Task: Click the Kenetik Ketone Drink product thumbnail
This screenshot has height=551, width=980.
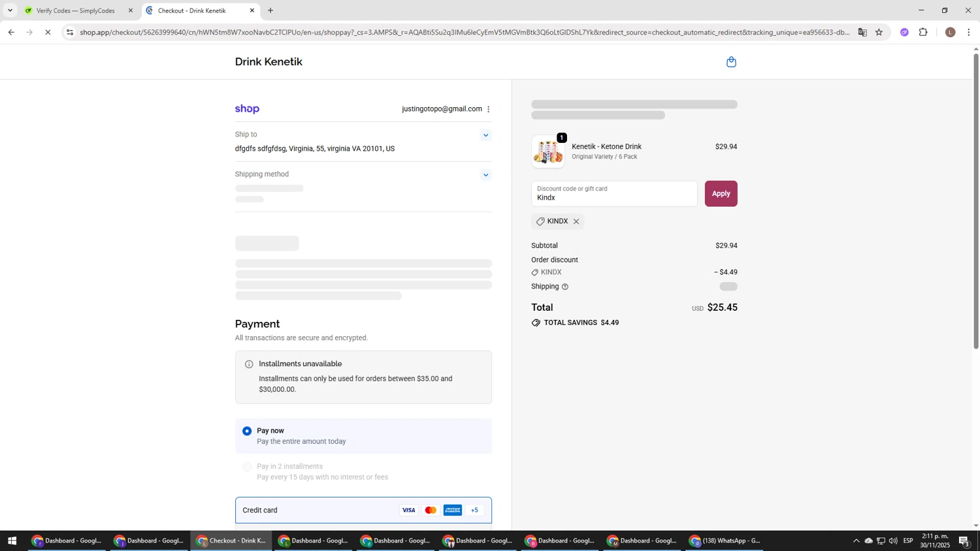Action: click(547, 151)
